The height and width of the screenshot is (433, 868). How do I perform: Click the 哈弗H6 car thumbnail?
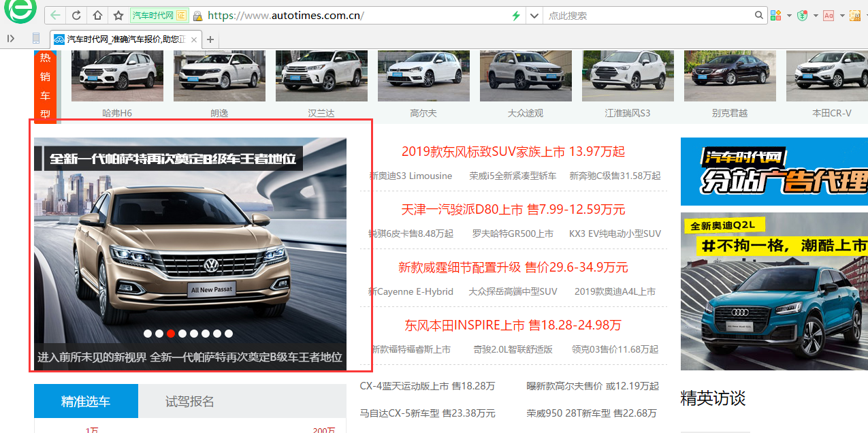tap(117, 76)
